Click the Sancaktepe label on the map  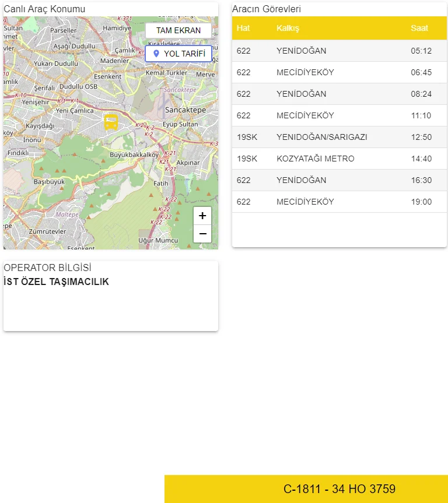(x=185, y=110)
